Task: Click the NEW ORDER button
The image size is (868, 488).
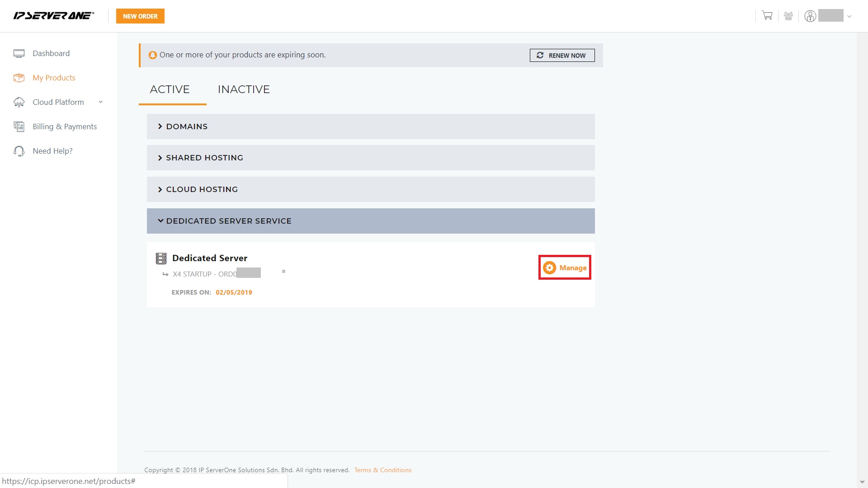Action: tap(140, 16)
